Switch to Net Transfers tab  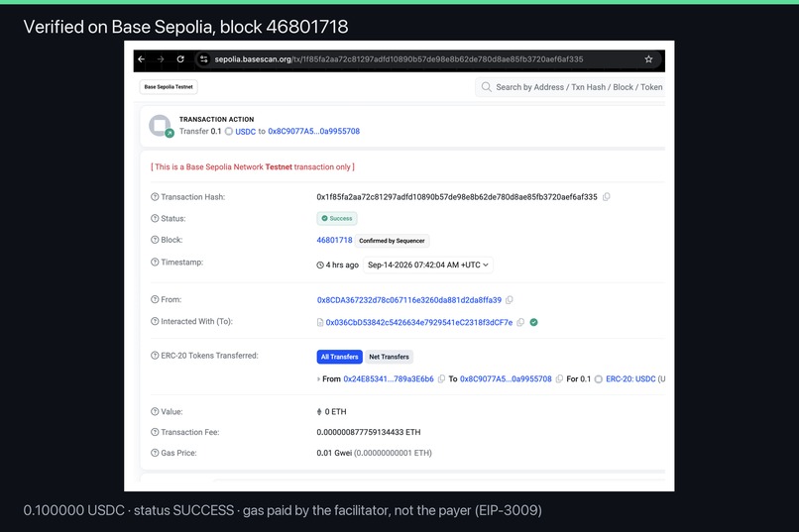(x=389, y=357)
